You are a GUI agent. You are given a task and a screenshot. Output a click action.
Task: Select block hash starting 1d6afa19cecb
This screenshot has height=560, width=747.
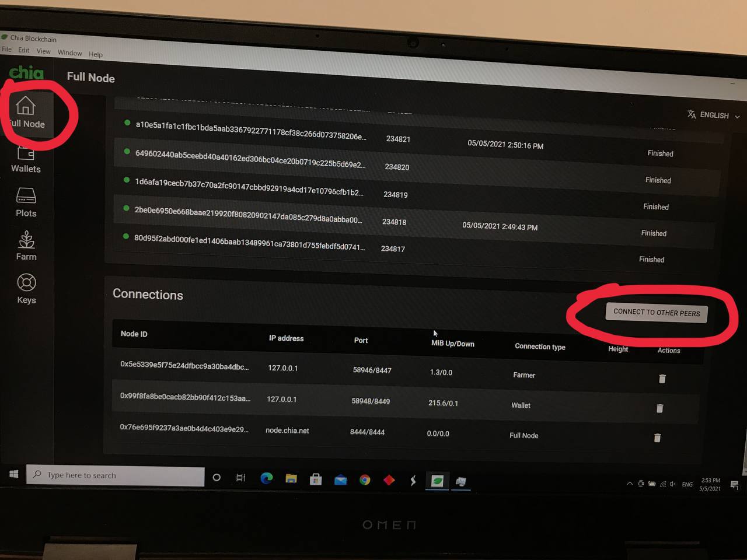[x=249, y=187]
